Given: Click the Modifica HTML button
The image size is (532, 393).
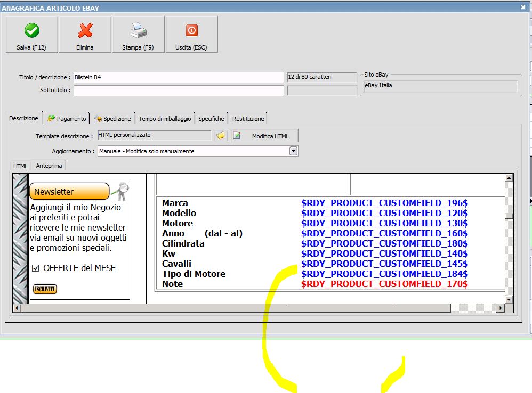Looking at the screenshot, I should click(x=264, y=136).
